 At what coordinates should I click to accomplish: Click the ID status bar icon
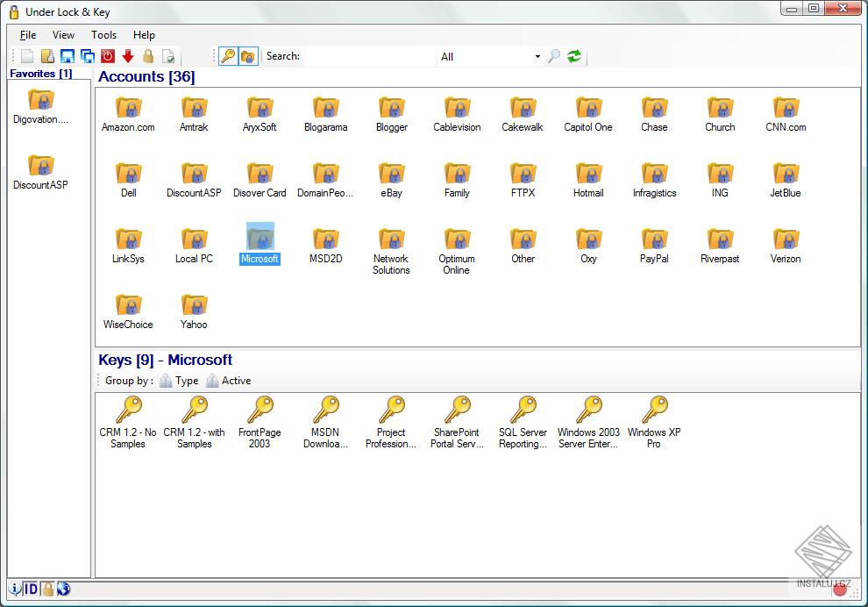[x=31, y=589]
